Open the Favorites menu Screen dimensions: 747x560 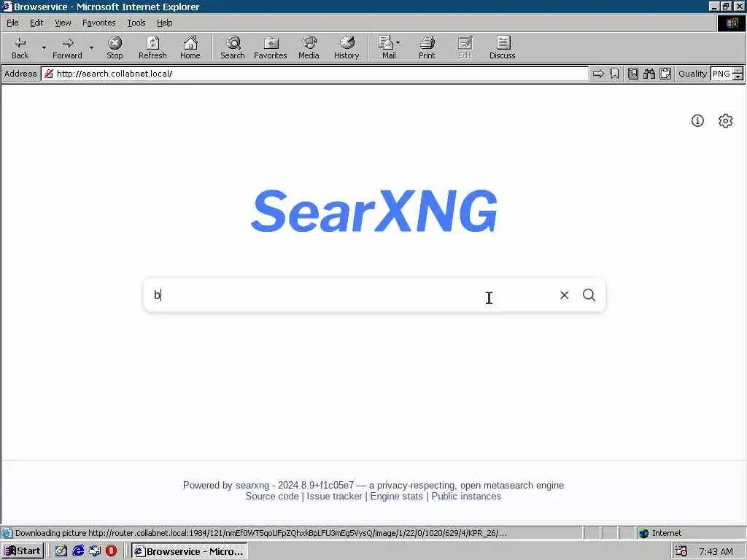click(x=99, y=23)
